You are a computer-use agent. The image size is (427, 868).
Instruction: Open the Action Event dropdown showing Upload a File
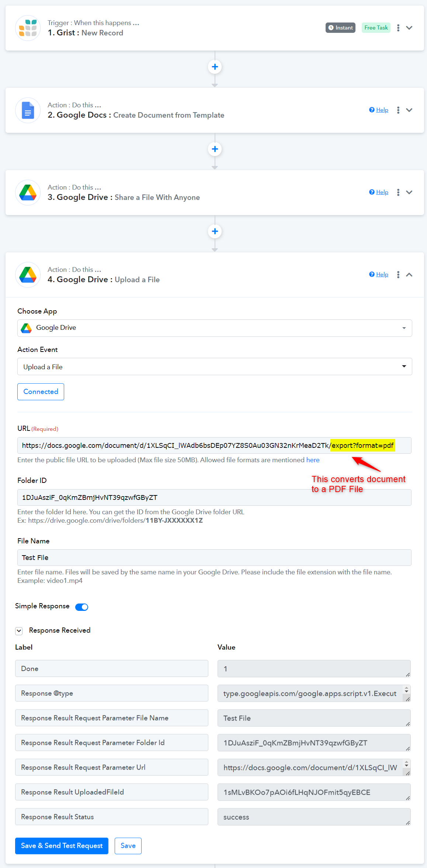point(215,366)
